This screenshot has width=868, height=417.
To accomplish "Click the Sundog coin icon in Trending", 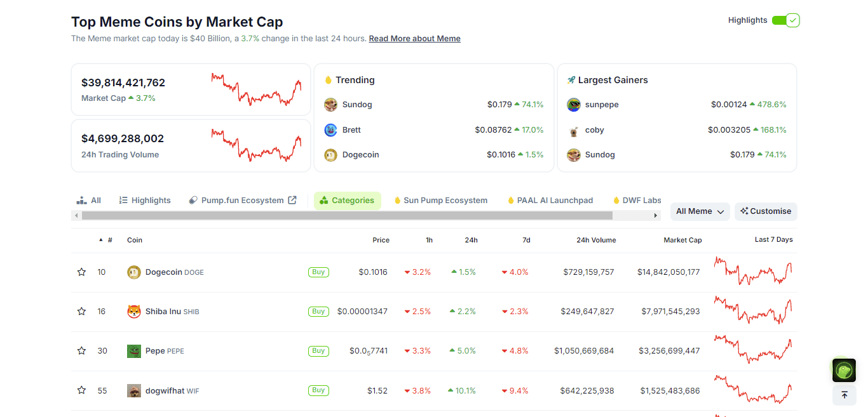I will coord(330,105).
